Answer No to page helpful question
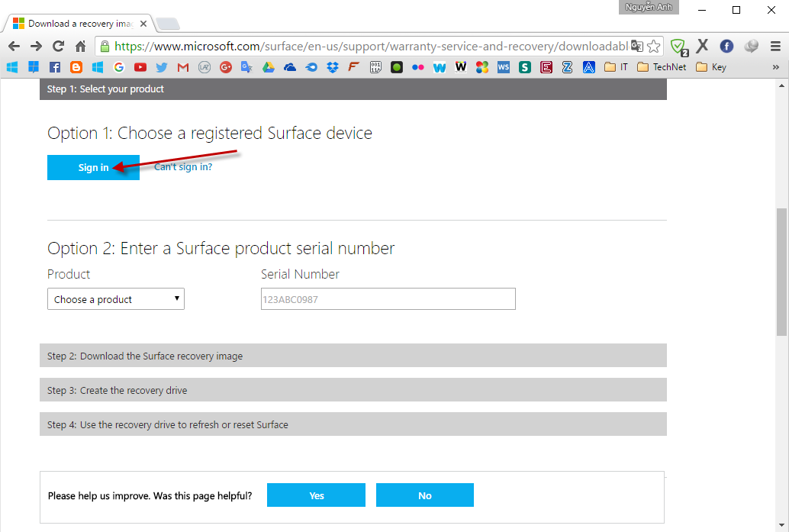Viewport: 789px width, 532px height. point(425,495)
